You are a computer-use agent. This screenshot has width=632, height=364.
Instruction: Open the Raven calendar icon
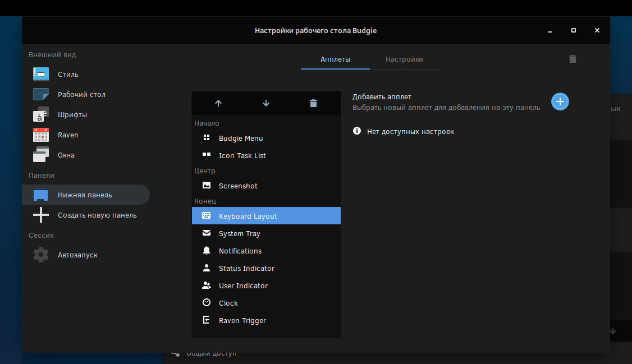[x=41, y=135]
